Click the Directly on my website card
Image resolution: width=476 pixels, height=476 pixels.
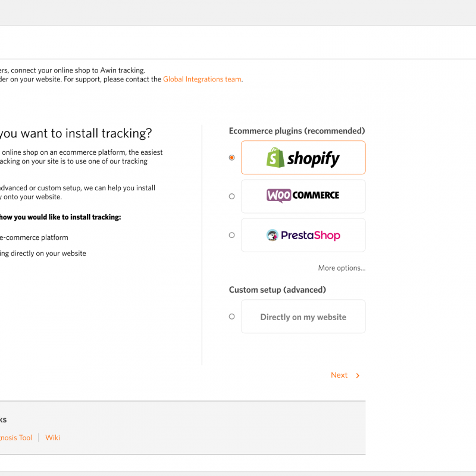(303, 317)
